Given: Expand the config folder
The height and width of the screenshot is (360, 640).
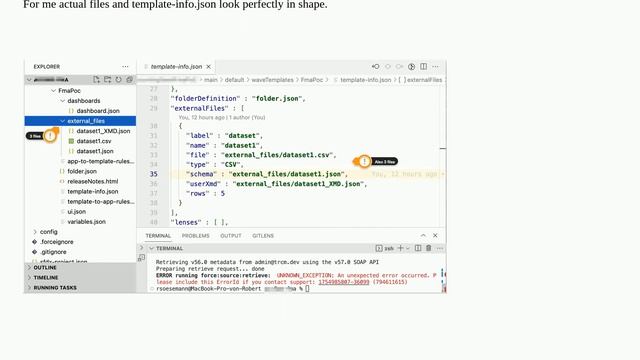Looking at the screenshot, I should (35, 232).
